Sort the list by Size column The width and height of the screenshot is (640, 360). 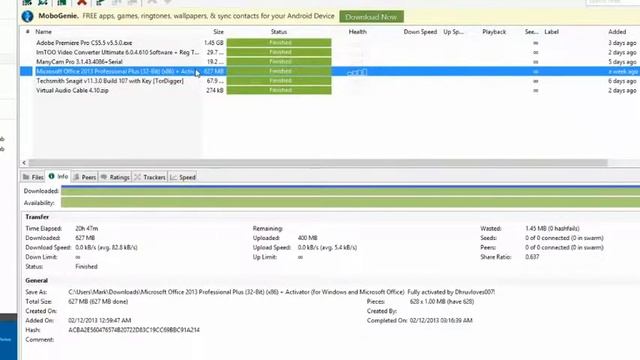tap(218, 32)
